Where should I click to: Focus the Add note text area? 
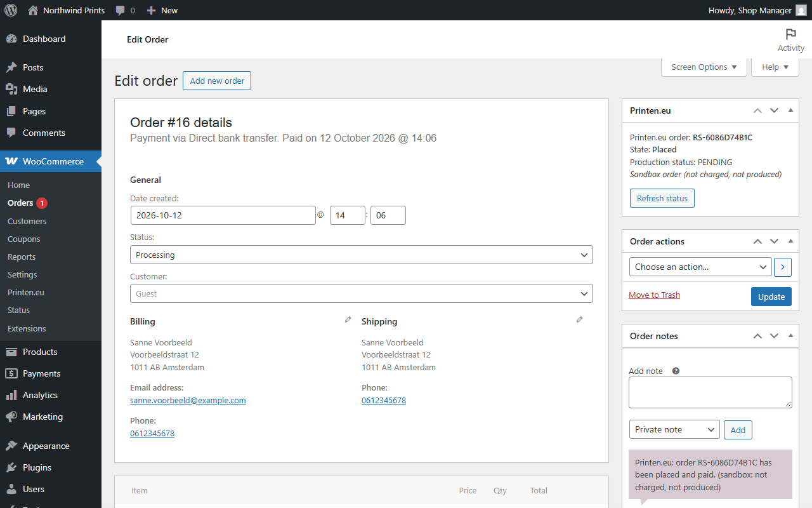coord(710,392)
